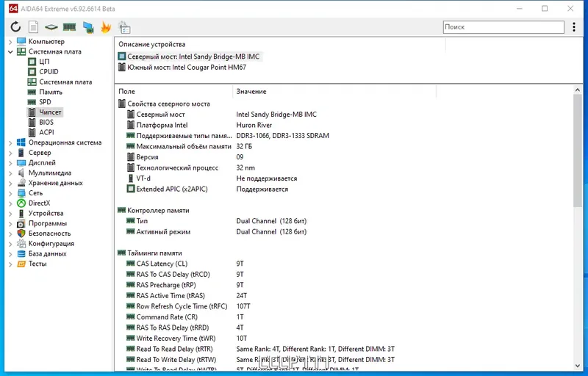Click the Конфигурация icon
Viewport: 588px width, 376px height.
[x=21, y=243]
